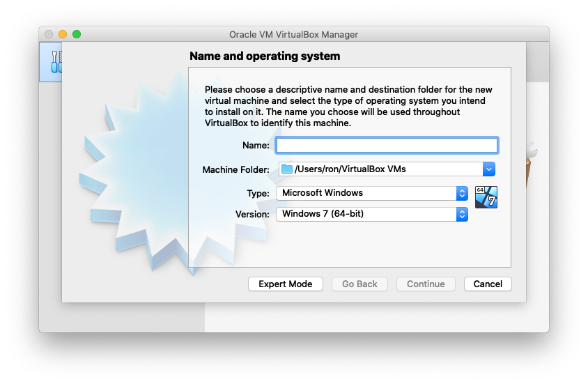The height and width of the screenshot is (384, 588).
Task: Click the Continue button
Action: tap(426, 284)
